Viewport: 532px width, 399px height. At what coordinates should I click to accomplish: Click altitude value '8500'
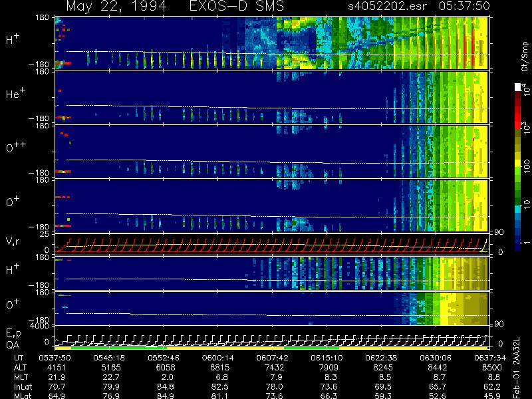[x=491, y=368]
